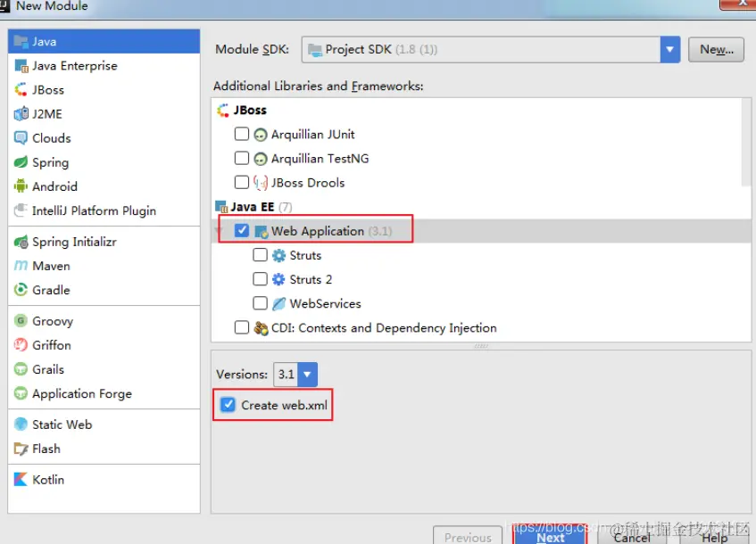The width and height of the screenshot is (756, 544).
Task: Click the Java Enterprise icon in sidebar
Action: (x=21, y=65)
